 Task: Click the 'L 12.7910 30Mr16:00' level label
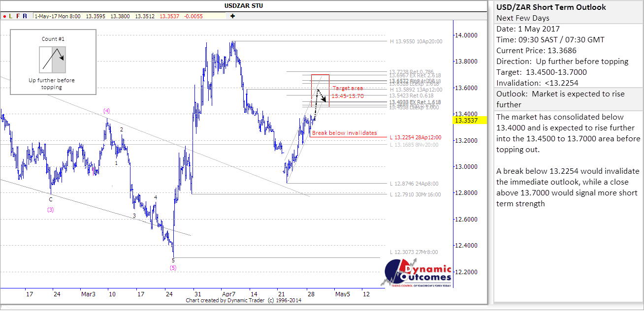point(415,194)
